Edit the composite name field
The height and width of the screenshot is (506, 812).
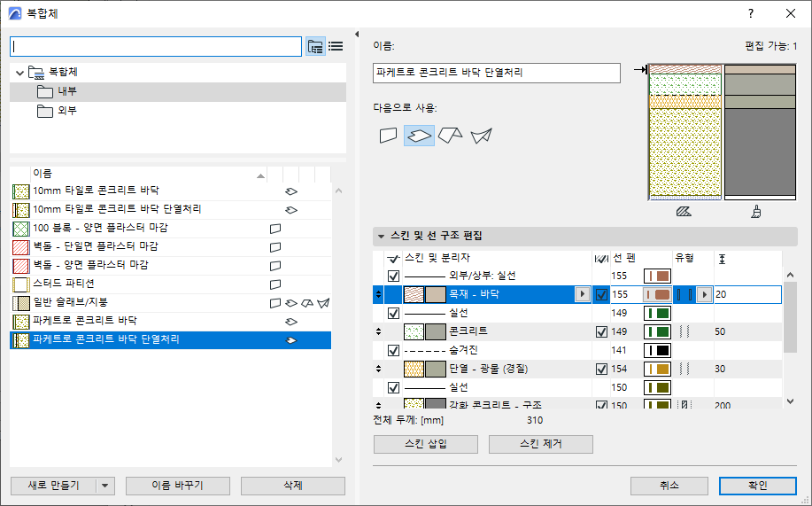tap(496, 73)
